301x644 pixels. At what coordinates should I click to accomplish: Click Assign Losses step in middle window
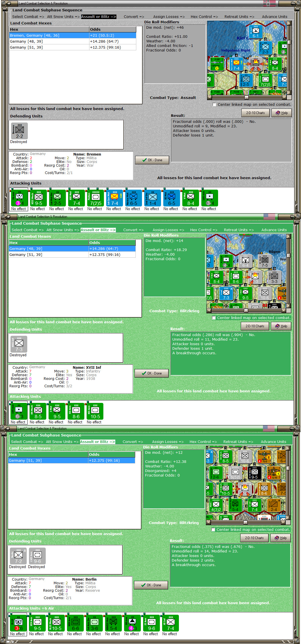pos(168,230)
